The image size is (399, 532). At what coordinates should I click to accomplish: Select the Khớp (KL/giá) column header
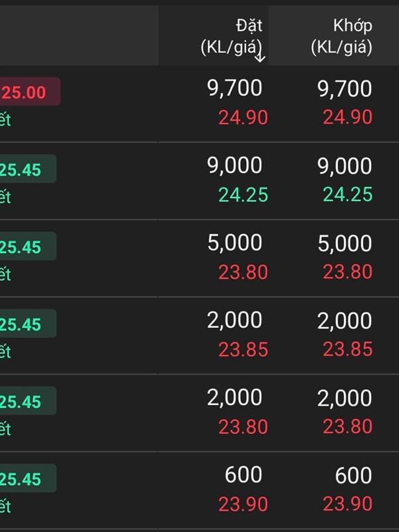coord(342,37)
